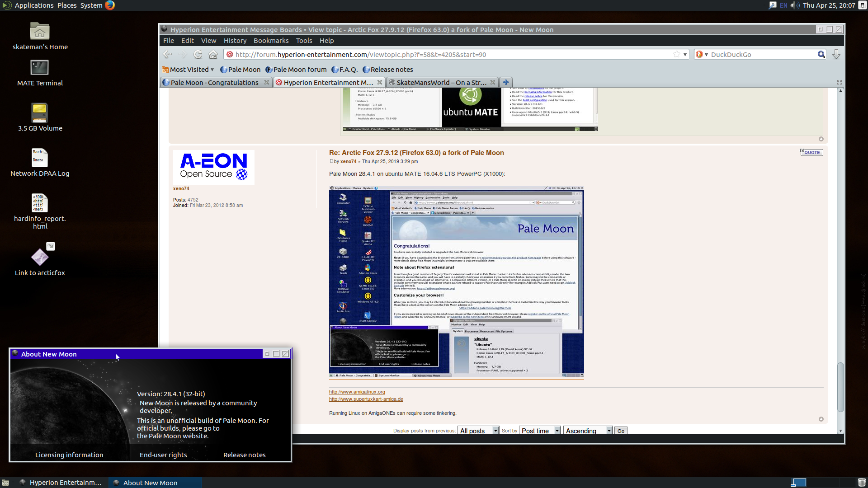Click the volume icon in system tray
Screen dimensions: 868x488
coord(795,5)
